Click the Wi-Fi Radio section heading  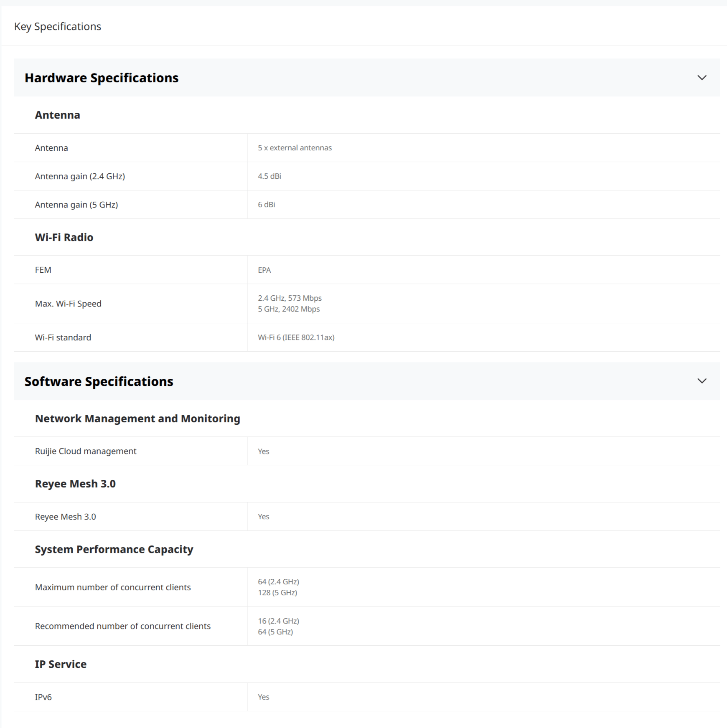(64, 237)
